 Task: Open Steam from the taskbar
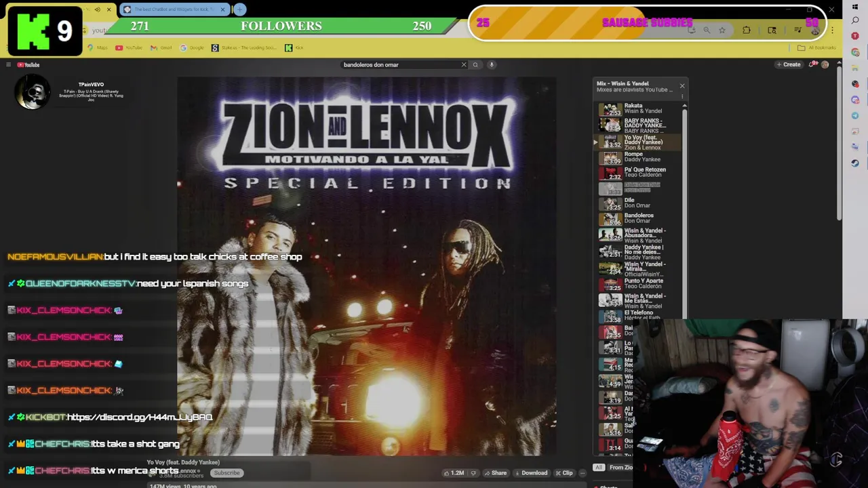tap(855, 163)
